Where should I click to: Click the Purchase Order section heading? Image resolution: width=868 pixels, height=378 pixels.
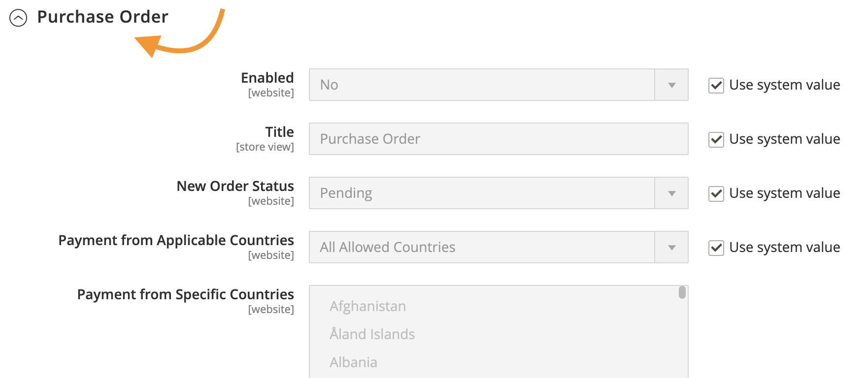pyautogui.click(x=102, y=17)
